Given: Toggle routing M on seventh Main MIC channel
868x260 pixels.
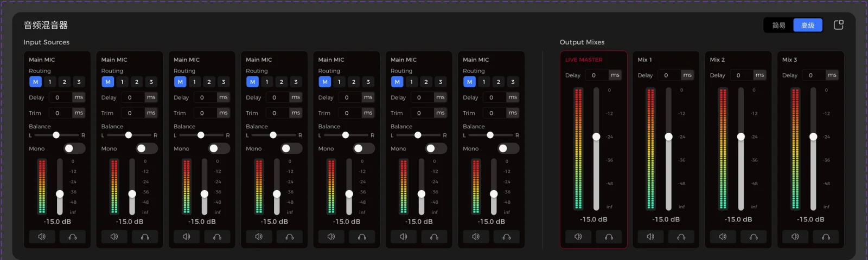Looking at the screenshot, I should click(x=469, y=82).
